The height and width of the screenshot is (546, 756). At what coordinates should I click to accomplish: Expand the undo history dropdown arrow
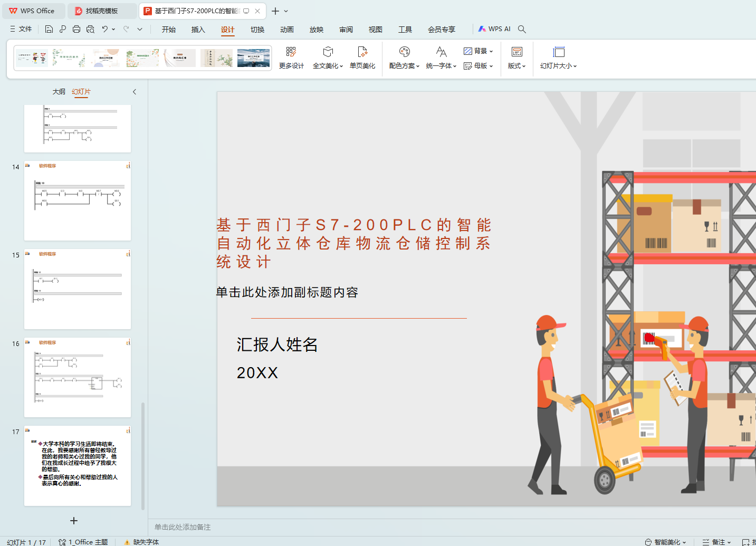point(114,29)
